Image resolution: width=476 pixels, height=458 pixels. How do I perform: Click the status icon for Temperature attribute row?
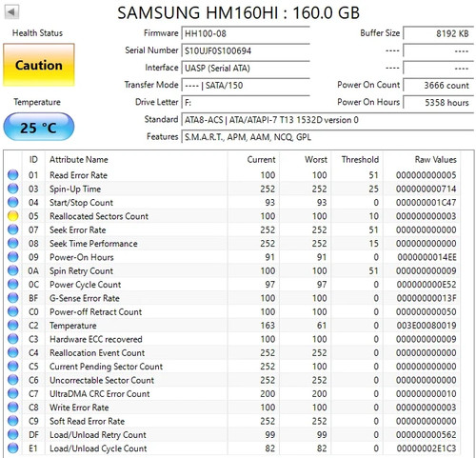(x=13, y=326)
